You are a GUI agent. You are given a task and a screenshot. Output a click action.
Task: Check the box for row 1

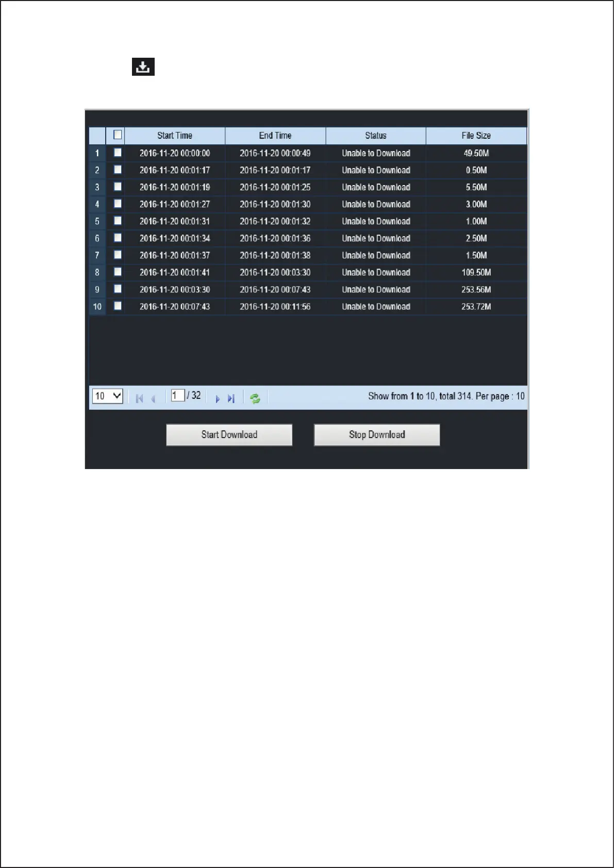point(118,153)
